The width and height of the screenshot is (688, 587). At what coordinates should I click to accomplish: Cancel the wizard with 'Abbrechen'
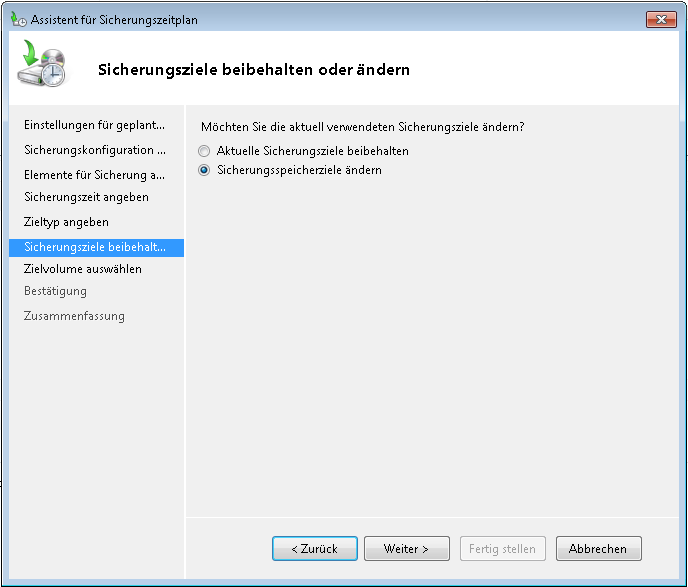(x=598, y=549)
